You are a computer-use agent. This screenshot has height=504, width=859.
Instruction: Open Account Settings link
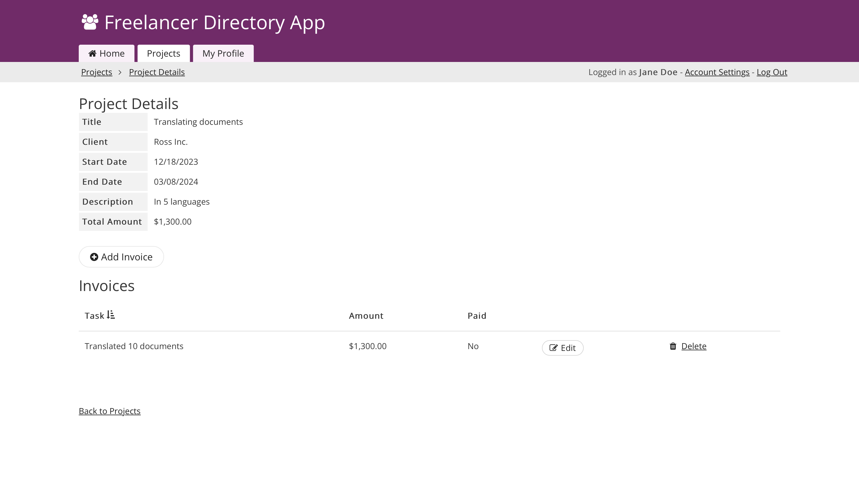click(717, 72)
